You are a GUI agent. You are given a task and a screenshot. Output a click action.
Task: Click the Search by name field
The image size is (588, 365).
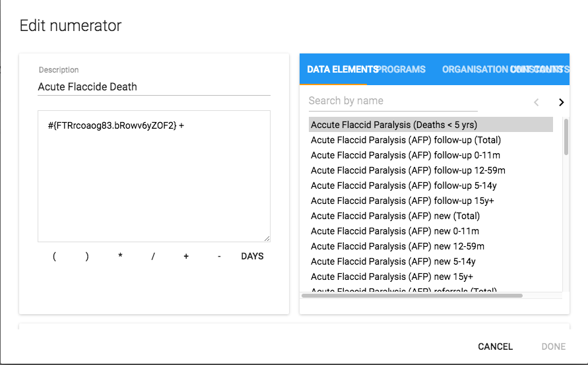[393, 101]
